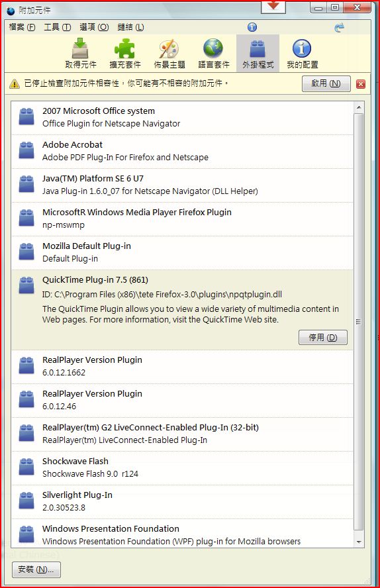Select RealPlayer Version Plugin 6.0.12.46 entry
380x588 pixels.
183,401
